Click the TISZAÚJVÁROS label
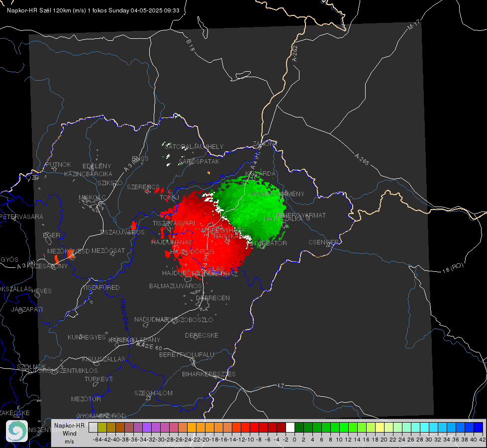This screenshot has width=487, height=448. [x=122, y=232]
